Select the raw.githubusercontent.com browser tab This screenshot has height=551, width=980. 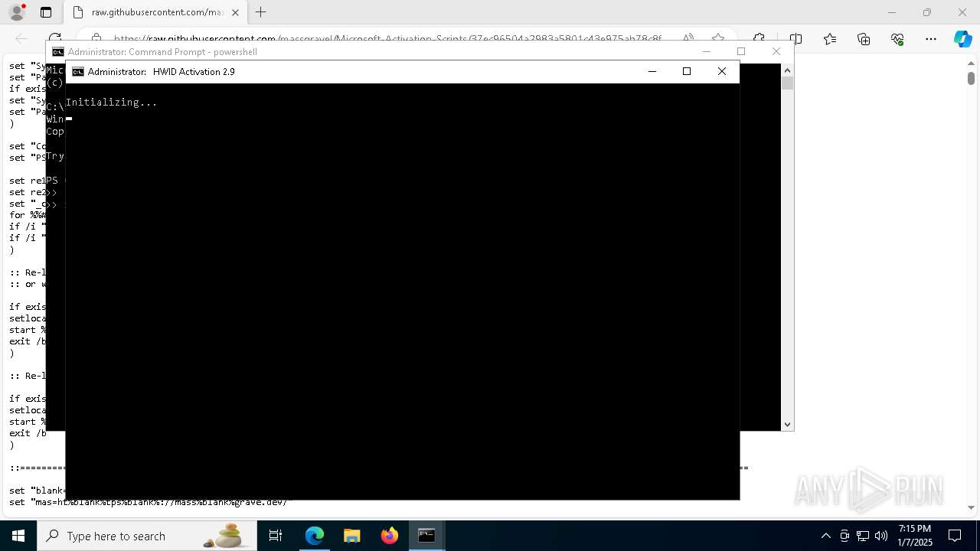pos(155,12)
